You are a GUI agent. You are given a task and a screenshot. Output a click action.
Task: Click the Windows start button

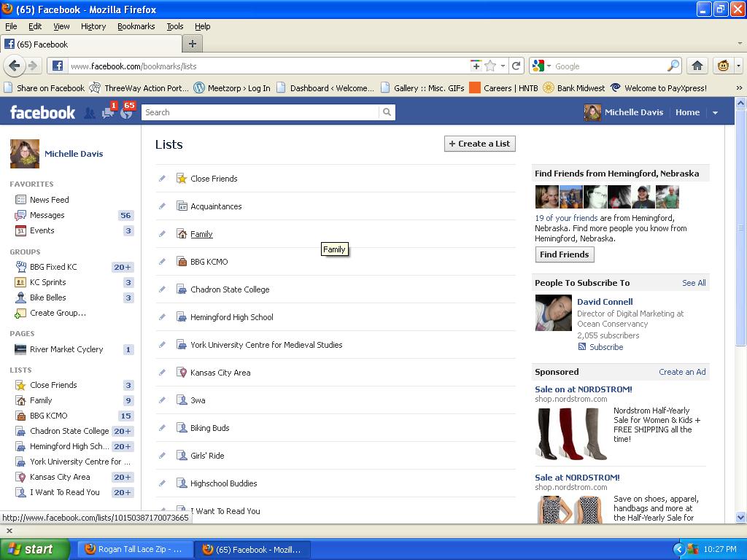click(x=34, y=549)
